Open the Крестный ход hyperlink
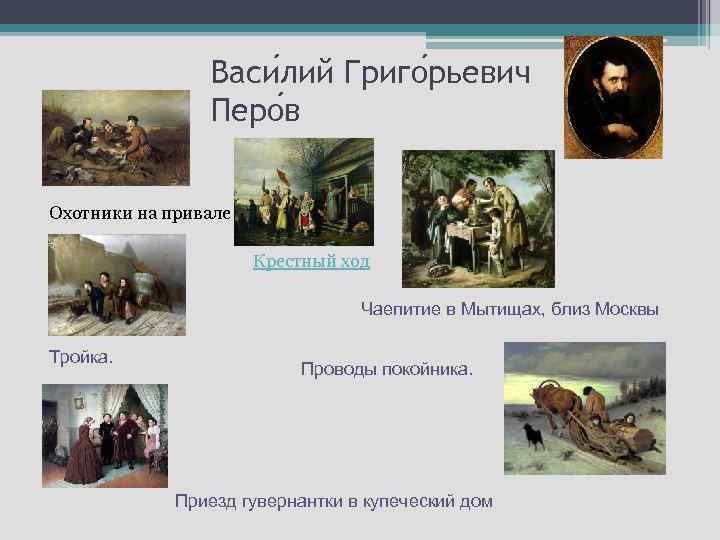The height and width of the screenshot is (540, 720). (311, 262)
